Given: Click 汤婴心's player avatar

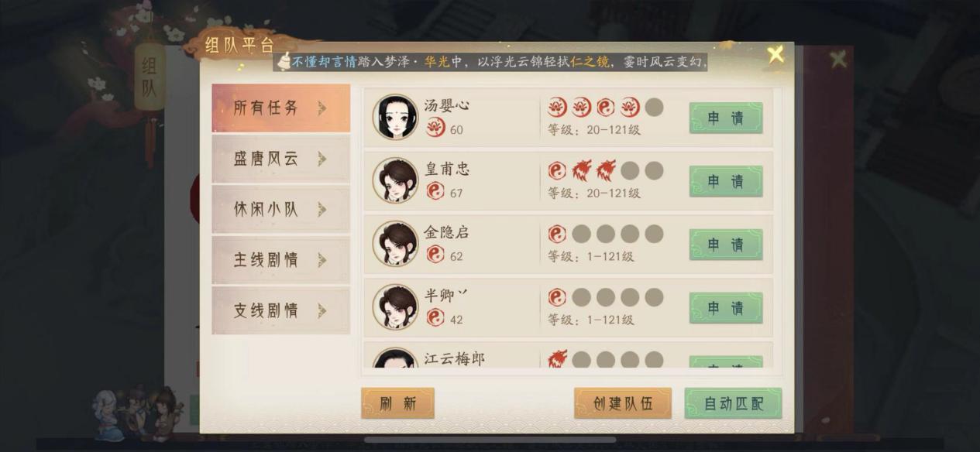Looking at the screenshot, I should 395,117.
